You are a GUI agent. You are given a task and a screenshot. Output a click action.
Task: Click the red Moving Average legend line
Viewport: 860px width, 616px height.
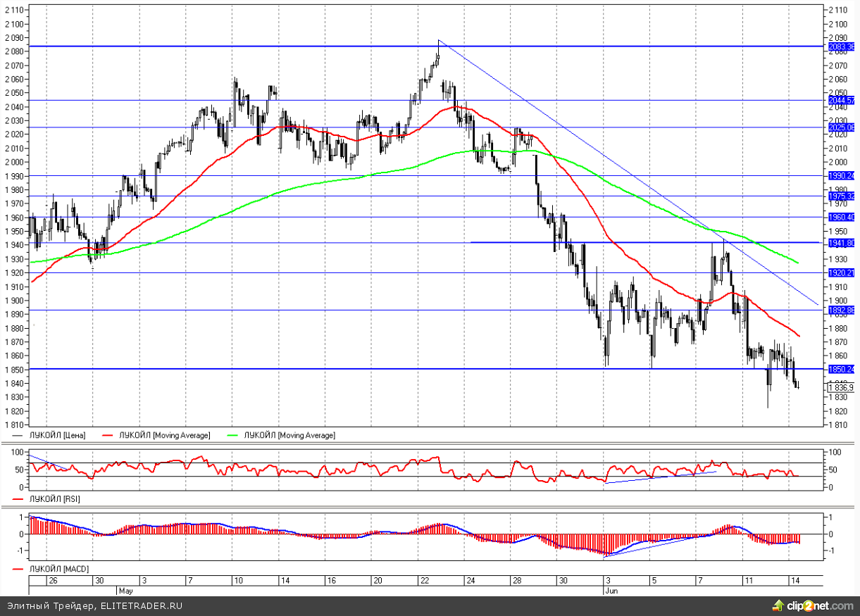click(x=108, y=436)
